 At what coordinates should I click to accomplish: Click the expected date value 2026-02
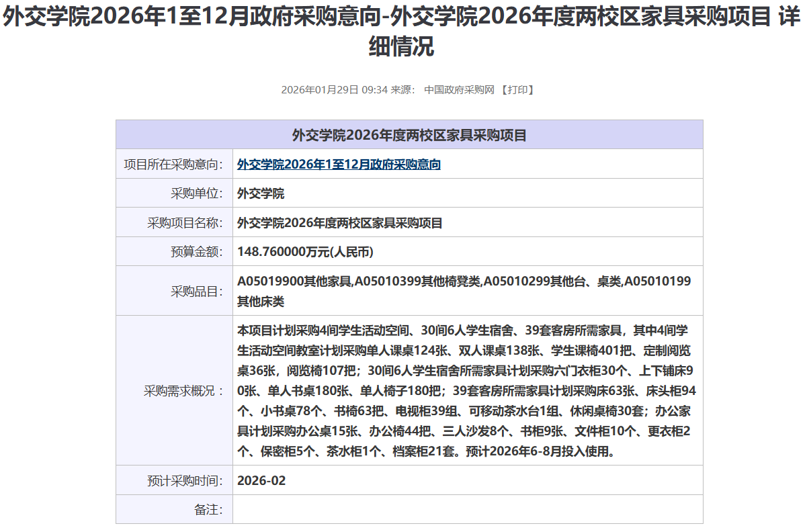pos(261,481)
